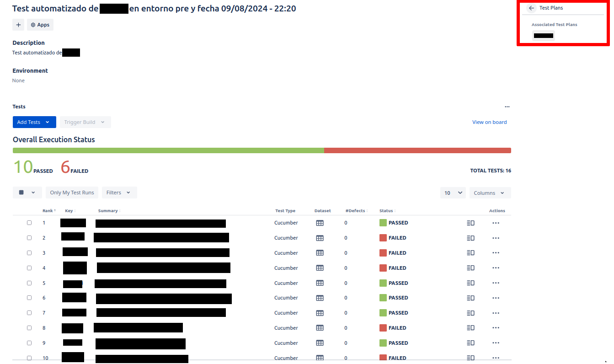
Task: Sort the table by Status column header
Action: point(386,211)
